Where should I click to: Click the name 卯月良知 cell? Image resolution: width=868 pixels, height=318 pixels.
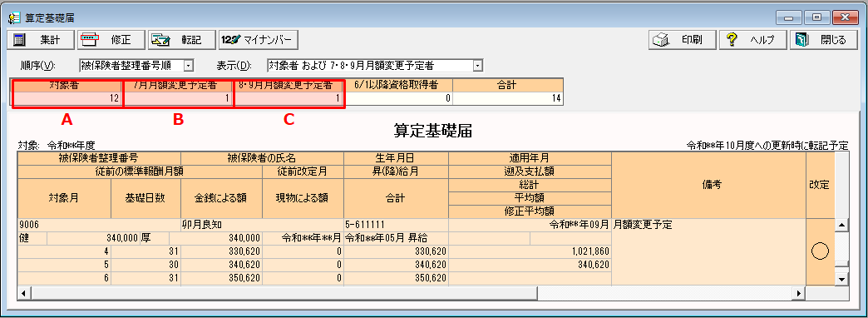point(263,226)
